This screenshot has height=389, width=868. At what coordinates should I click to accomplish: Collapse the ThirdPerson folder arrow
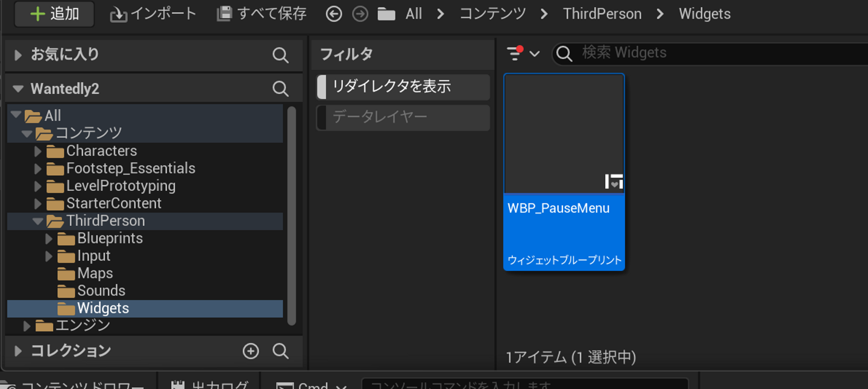tap(38, 221)
